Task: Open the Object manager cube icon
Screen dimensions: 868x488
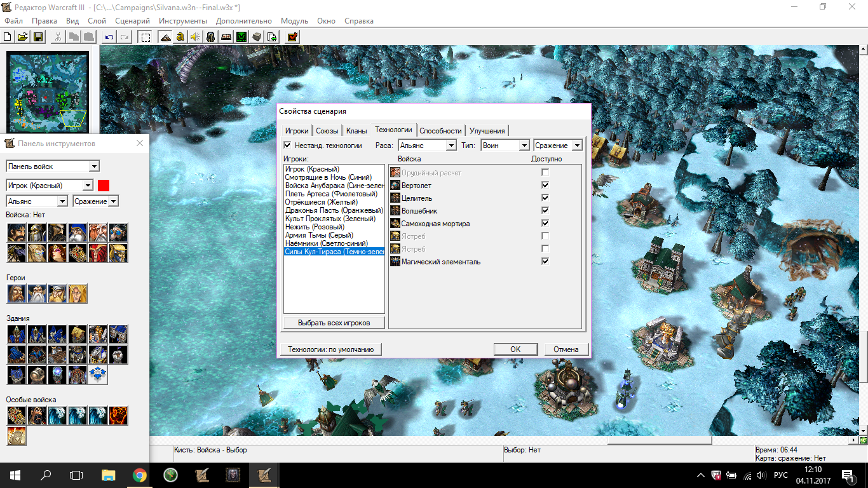Action: click(257, 37)
